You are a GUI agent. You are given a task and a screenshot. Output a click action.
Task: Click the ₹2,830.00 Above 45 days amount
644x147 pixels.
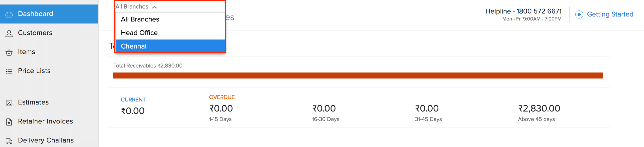539,108
